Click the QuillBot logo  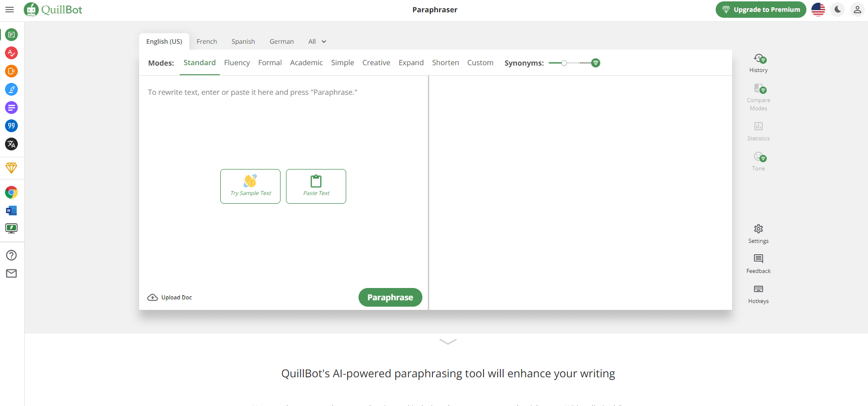point(53,10)
